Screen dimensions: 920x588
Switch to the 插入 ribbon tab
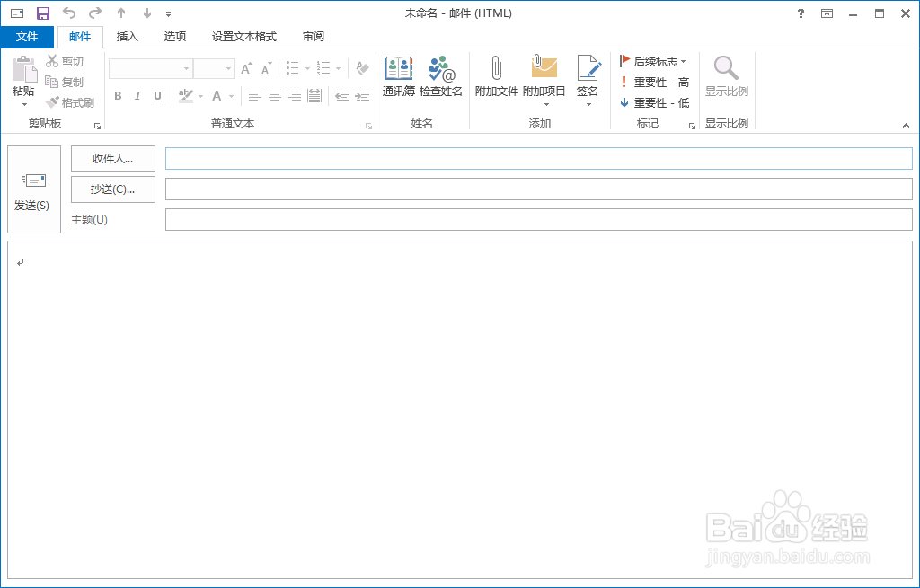(126, 37)
